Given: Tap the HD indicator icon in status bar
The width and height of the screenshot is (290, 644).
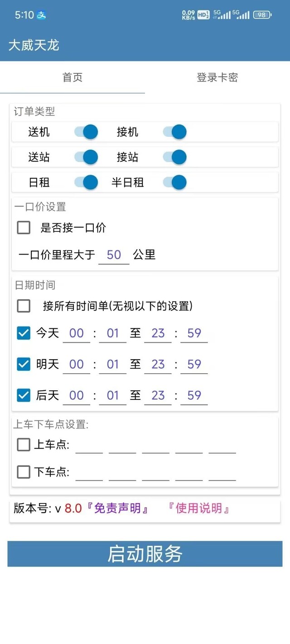Looking at the screenshot, I should pyautogui.click(x=203, y=15).
